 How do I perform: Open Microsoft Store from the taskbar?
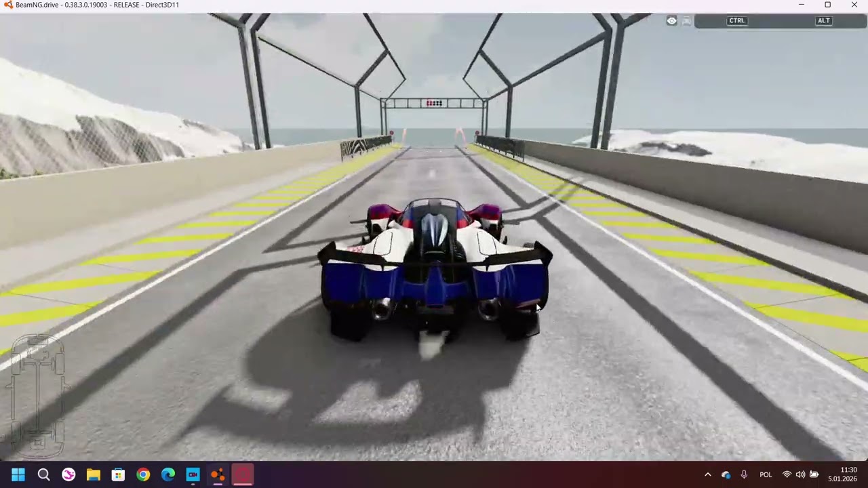118,475
